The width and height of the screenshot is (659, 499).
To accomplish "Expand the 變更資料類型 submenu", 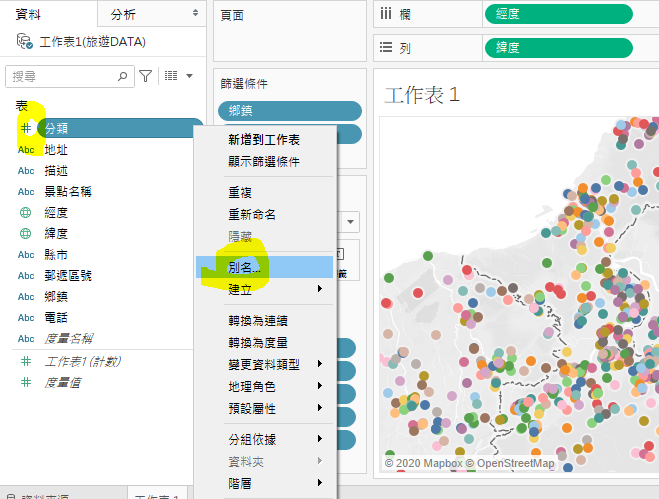I will tap(264, 364).
